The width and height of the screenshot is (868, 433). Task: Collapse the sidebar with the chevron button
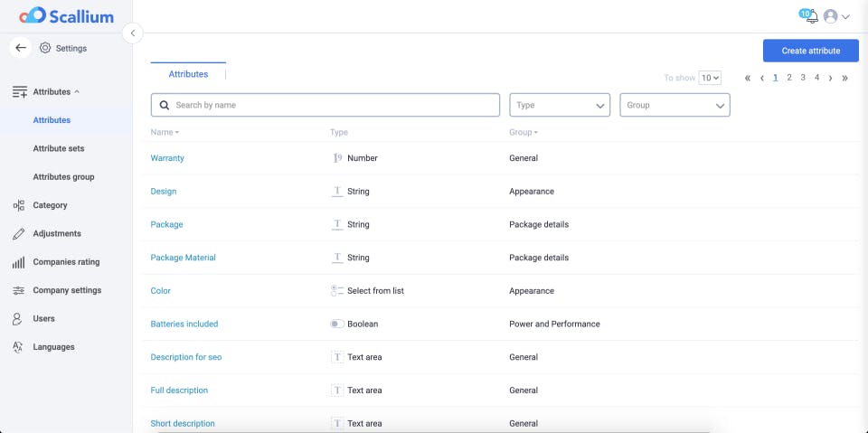coord(132,33)
